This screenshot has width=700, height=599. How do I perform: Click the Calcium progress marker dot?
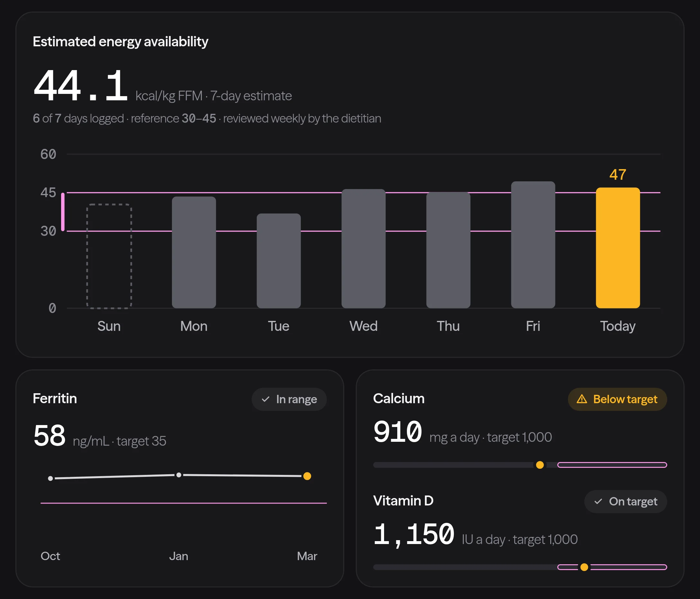pyautogui.click(x=540, y=465)
